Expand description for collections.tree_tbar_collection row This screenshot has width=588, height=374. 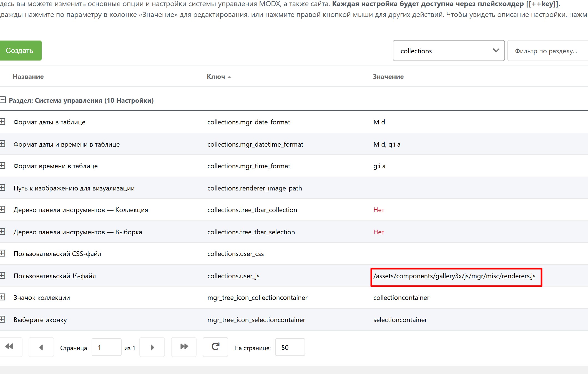[2, 209]
